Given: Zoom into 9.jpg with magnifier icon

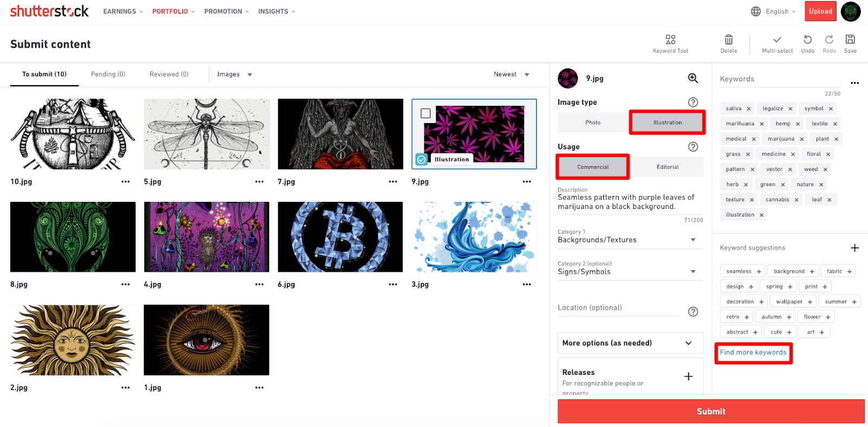Looking at the screenshot, I should (x=693, y=78).
